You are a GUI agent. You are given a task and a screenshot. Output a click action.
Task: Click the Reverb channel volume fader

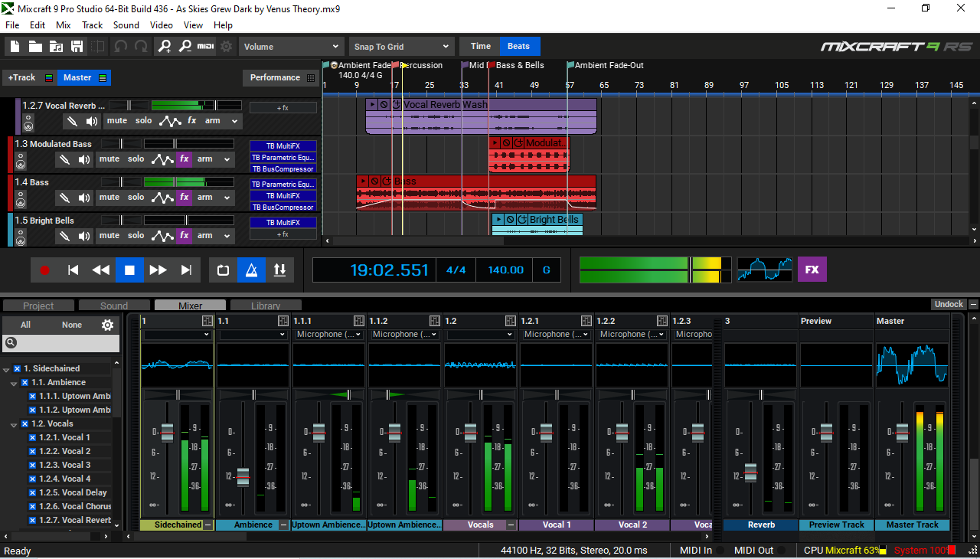pyautogui.click(x=750, y=472)
